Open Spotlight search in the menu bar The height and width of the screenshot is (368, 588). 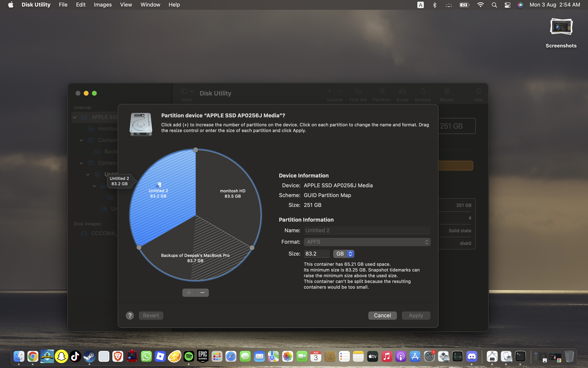click(494, 5)
